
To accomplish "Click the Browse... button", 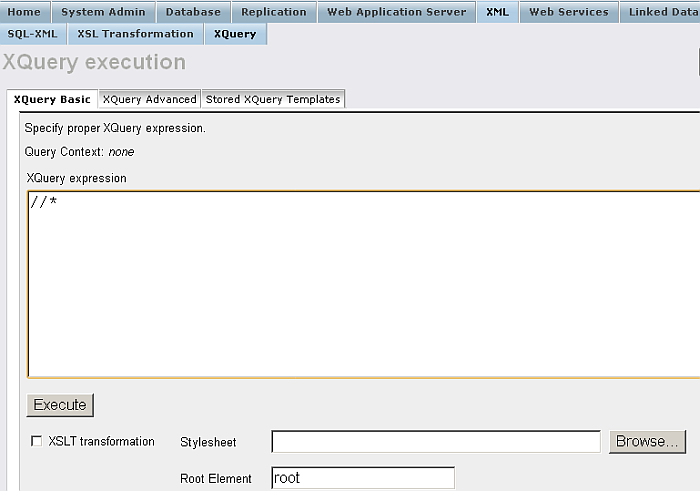I will 647,442.
